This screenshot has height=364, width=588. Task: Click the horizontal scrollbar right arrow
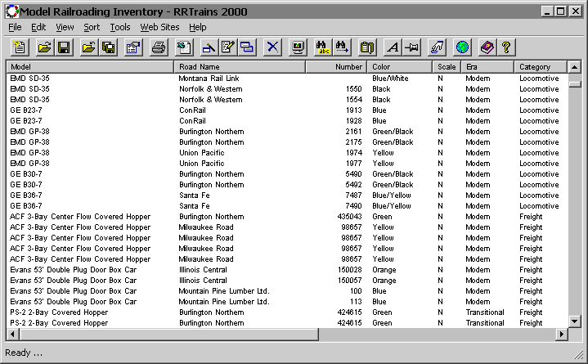tap(561, 335)
